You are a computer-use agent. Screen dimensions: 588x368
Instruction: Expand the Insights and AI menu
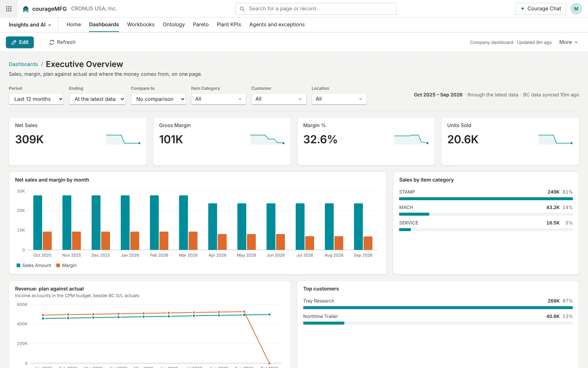(30, 25)
